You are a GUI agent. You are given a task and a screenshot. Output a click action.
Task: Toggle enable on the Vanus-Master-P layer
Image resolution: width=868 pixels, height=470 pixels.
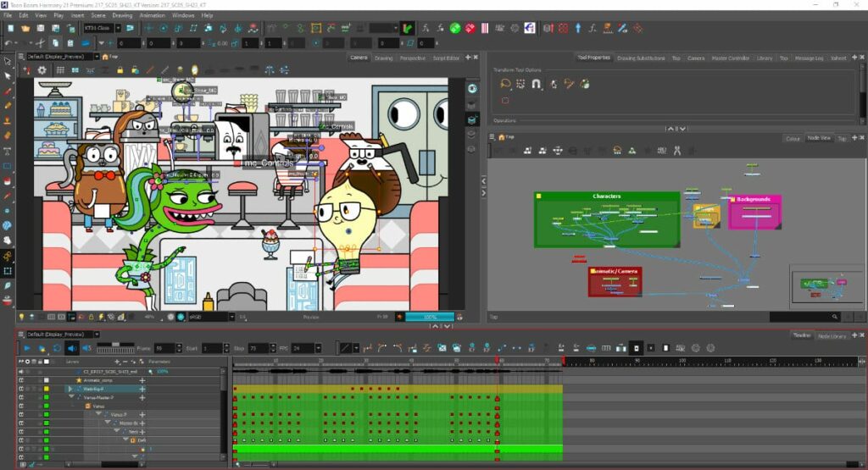pos(21,397)
